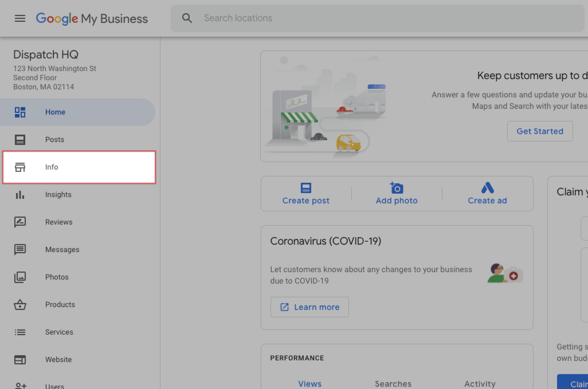Viewport: 588px width, 389px height.
Task: Switch to the Activity performance tab
Action: 480,384
